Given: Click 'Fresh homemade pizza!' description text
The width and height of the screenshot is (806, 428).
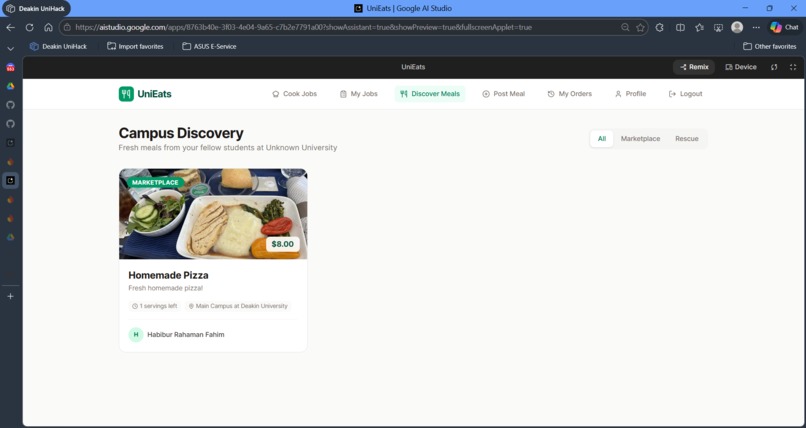Looking at the screenshot, I should click(166, 288).
